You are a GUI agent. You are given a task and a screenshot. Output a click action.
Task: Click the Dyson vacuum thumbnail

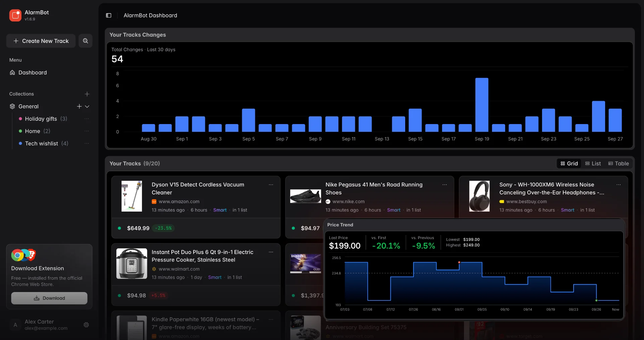point(131,196)
